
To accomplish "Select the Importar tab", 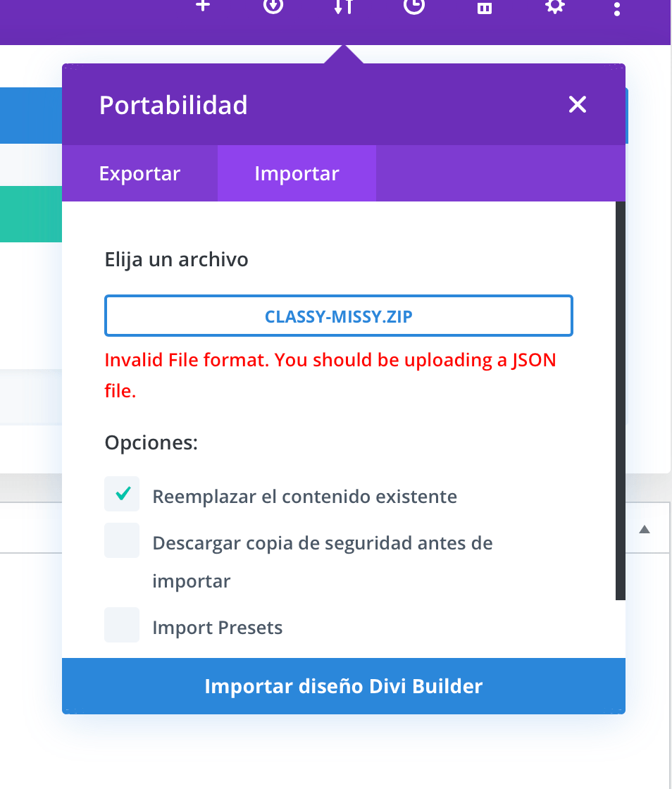I will pyautogui.click(x=297, y=173).
